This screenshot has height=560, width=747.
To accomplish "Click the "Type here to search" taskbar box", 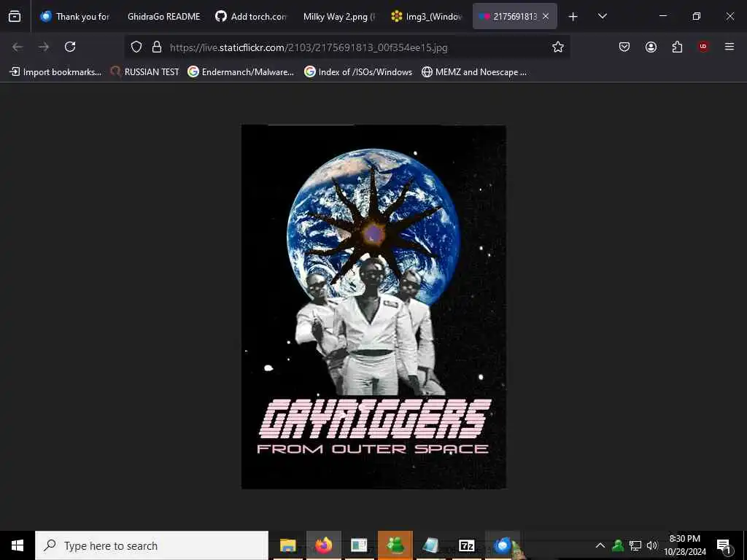I will pyautogui.click(x=152, y=545).
